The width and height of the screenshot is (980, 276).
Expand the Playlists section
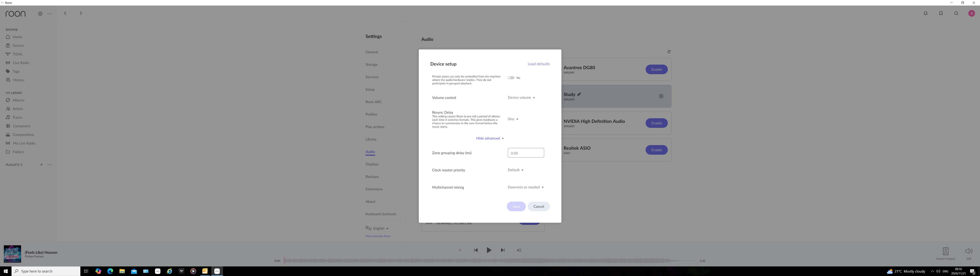pyautogui.click(x=14, y=165)
